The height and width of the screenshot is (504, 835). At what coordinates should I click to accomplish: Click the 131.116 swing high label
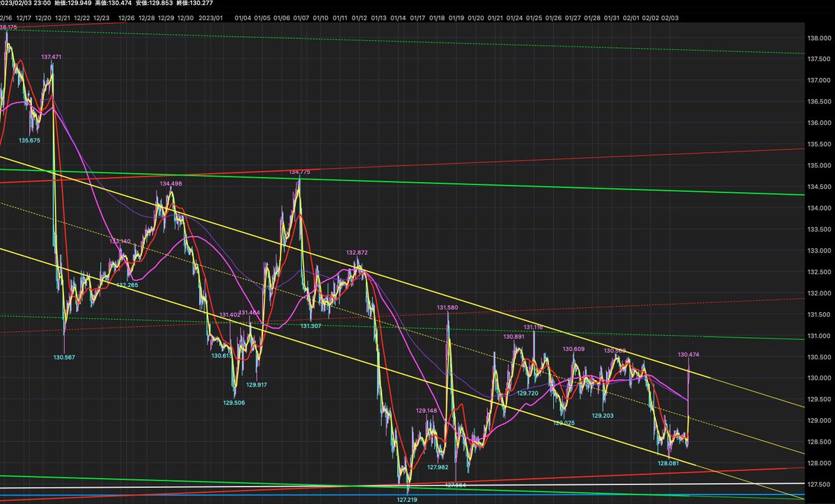pos(533,327)
